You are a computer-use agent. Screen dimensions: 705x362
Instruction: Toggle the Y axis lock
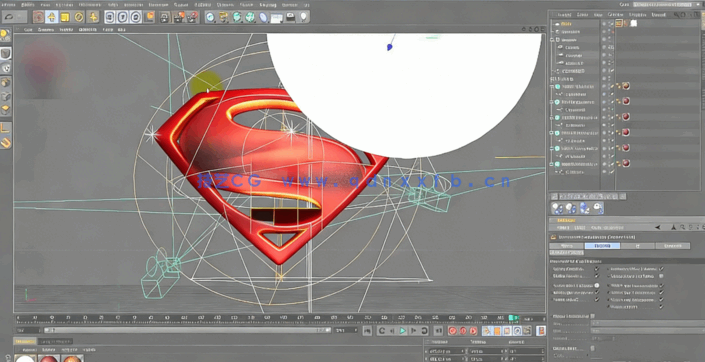click(123, 17)
